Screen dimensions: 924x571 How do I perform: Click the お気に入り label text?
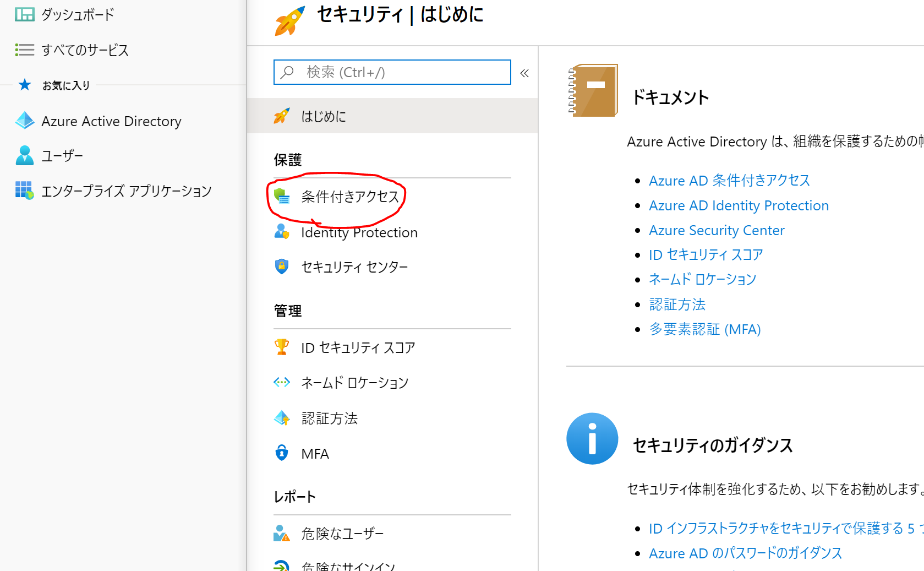point(66,85)
